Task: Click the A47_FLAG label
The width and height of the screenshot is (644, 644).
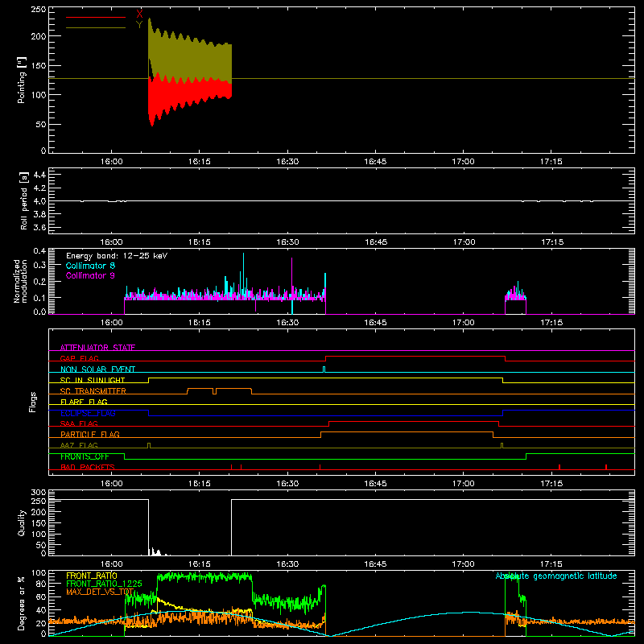Action: pos(79,445)
